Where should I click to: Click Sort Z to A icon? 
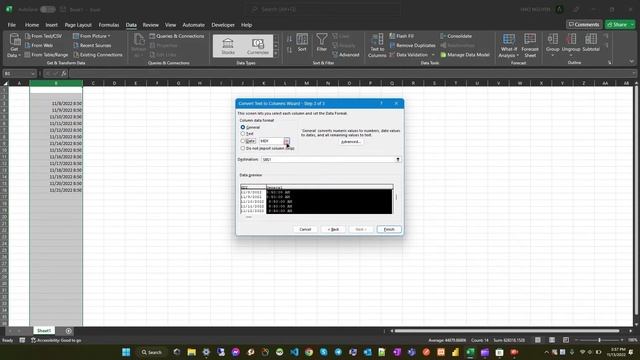tap(289, 50)
